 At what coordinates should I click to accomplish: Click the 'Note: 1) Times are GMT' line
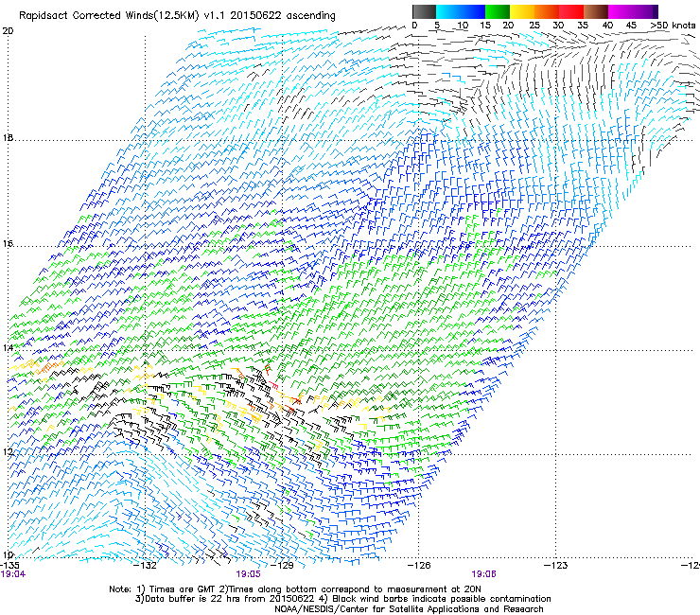(295, 589)
